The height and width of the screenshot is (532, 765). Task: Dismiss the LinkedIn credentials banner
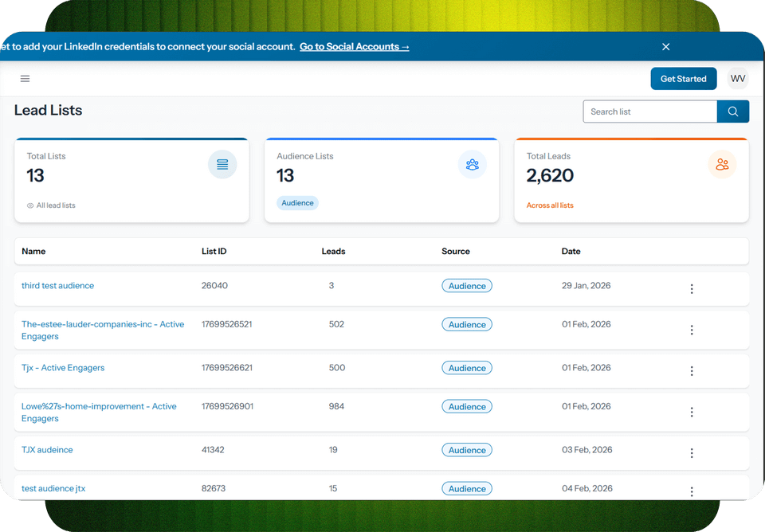(665, 47)
